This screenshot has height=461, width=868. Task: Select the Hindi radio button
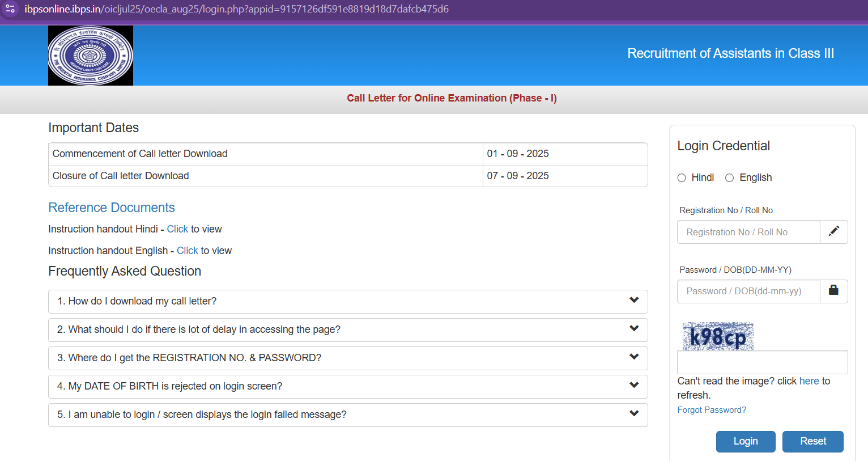pyautogui.click(x=682, y=177)
